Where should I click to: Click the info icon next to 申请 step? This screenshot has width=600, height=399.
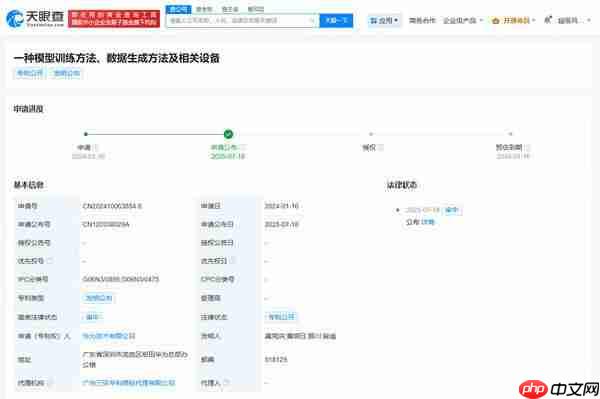pos(96,147)
